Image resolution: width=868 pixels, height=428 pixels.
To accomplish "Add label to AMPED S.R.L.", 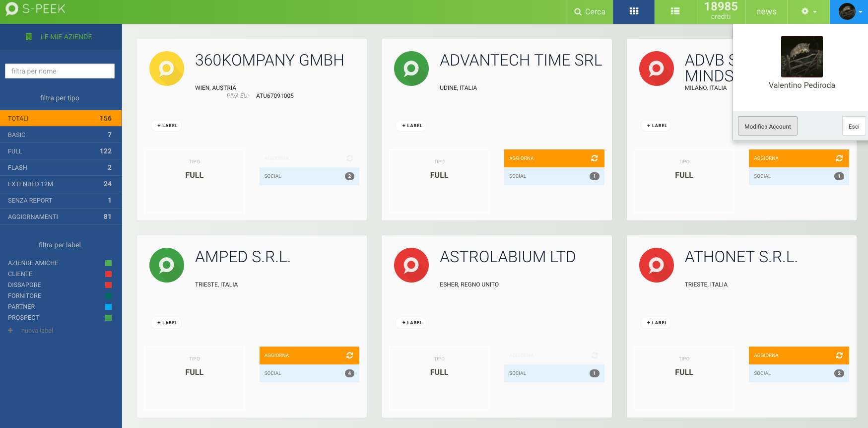I will point(167,323).
